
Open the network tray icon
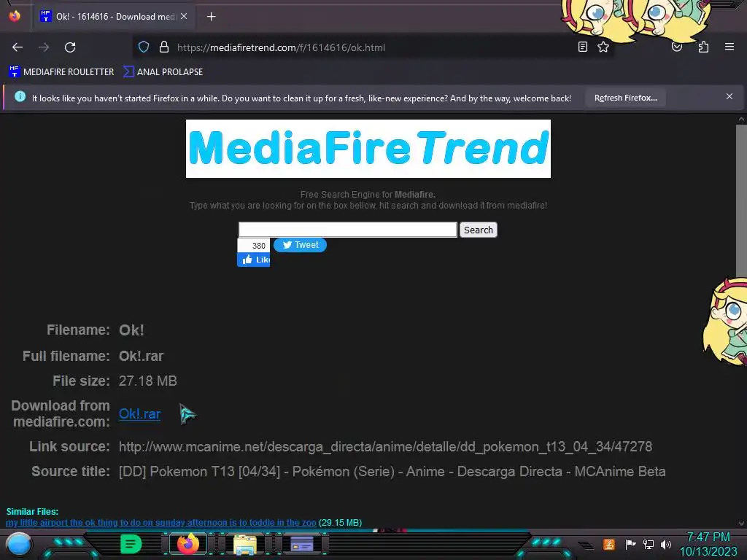click(x=648, y=544)
